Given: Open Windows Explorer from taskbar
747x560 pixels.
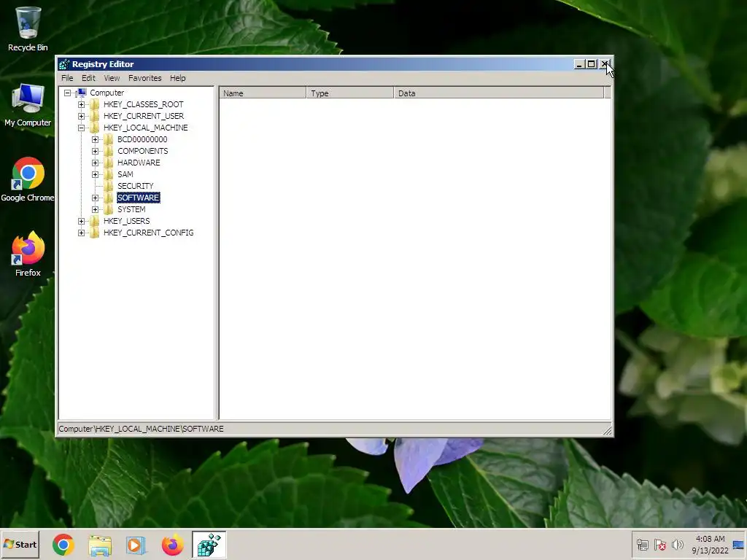Looking at the screenshot, I should [x=100, y=545].
